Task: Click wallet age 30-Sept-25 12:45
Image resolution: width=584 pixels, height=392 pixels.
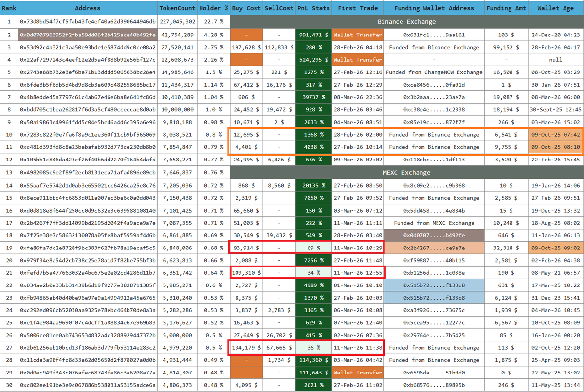Action: pos(555,109)
